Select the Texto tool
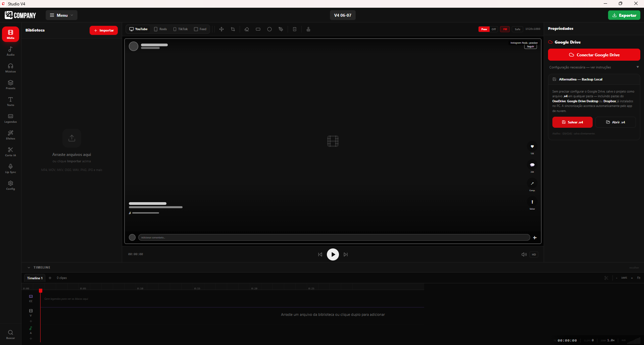The width and height of the screenshot is (644, 345). coord(10,101)
